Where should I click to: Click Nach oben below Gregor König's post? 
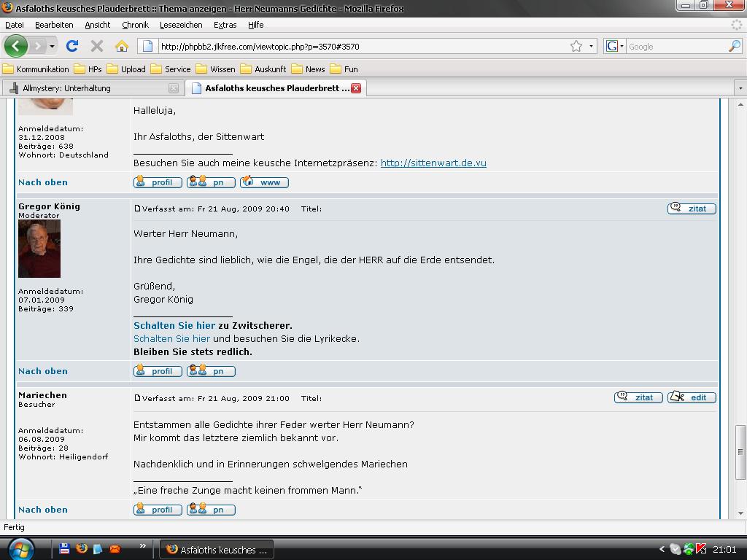pos(43,371)
